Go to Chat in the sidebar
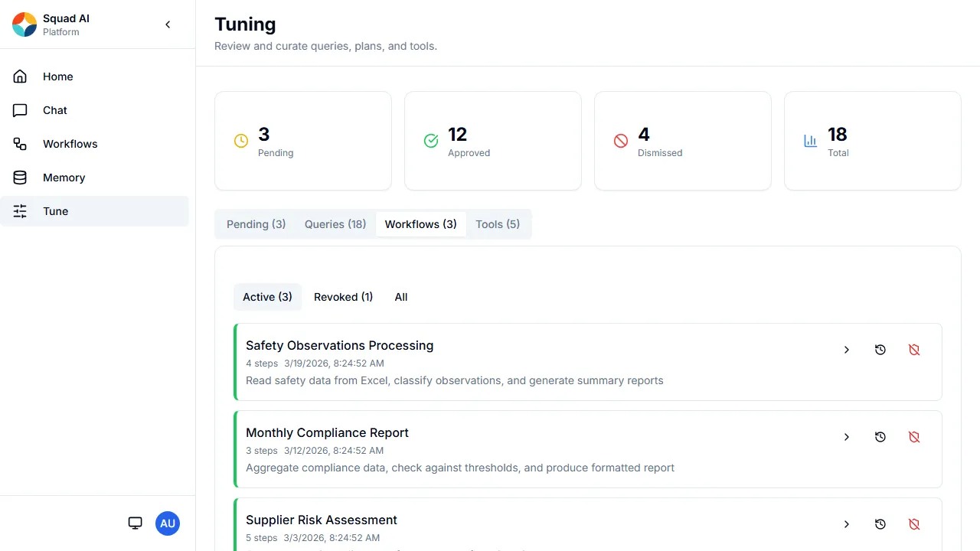980x551 pixels. [x=55, y=110]
